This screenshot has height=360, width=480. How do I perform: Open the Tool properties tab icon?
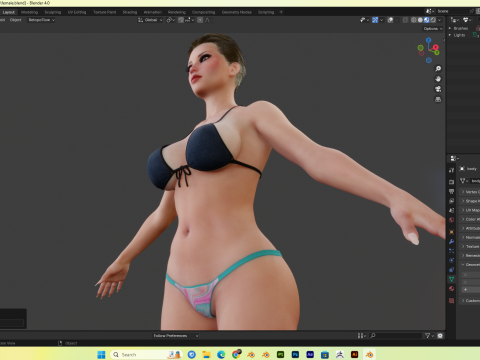click(451, 170)
